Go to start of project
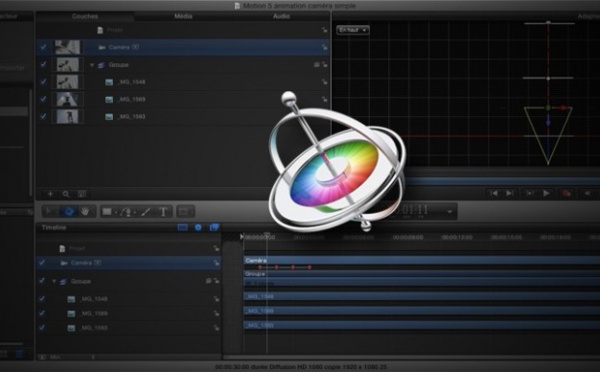Viewport: 600px width, 372px height. 494,193
